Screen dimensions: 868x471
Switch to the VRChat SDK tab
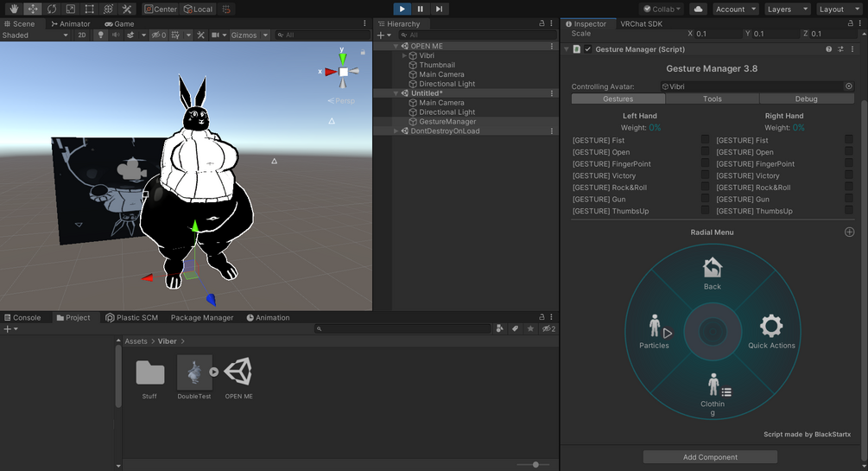(641, 24)
